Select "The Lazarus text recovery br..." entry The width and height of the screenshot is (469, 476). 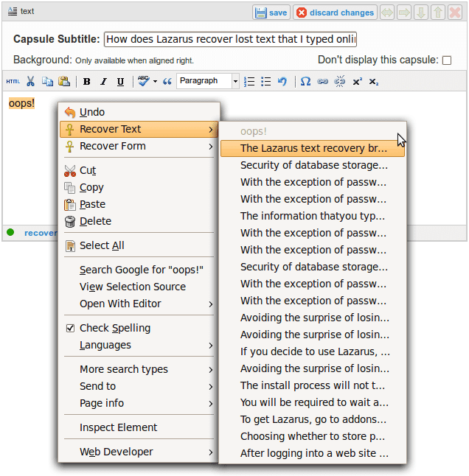click(x=313, y=148)
